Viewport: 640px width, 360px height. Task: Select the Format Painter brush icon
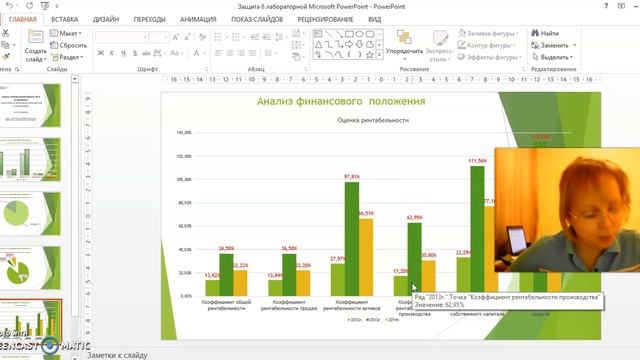[5, 57]
